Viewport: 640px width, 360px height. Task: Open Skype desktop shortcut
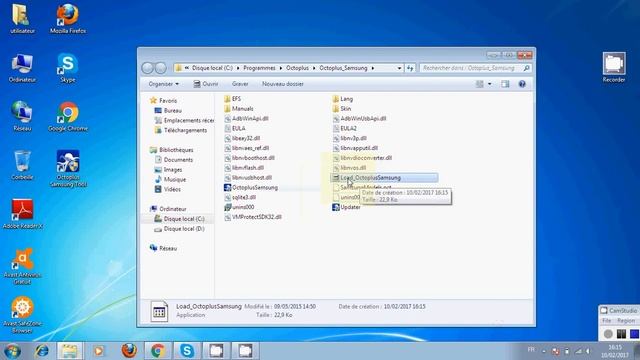[x=68, y=68]
